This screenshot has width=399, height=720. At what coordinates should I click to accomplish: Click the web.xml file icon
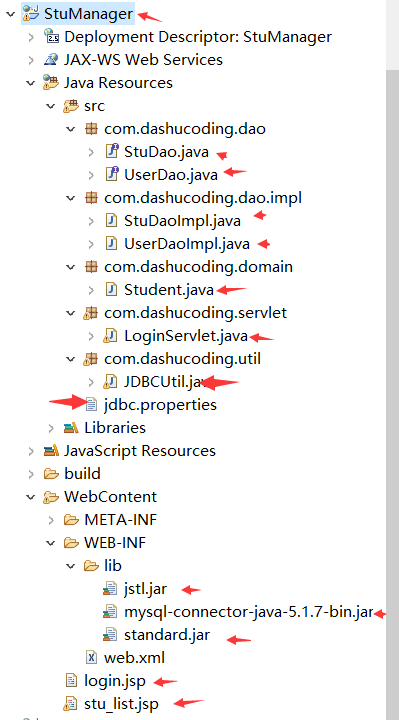coord(92,658)
